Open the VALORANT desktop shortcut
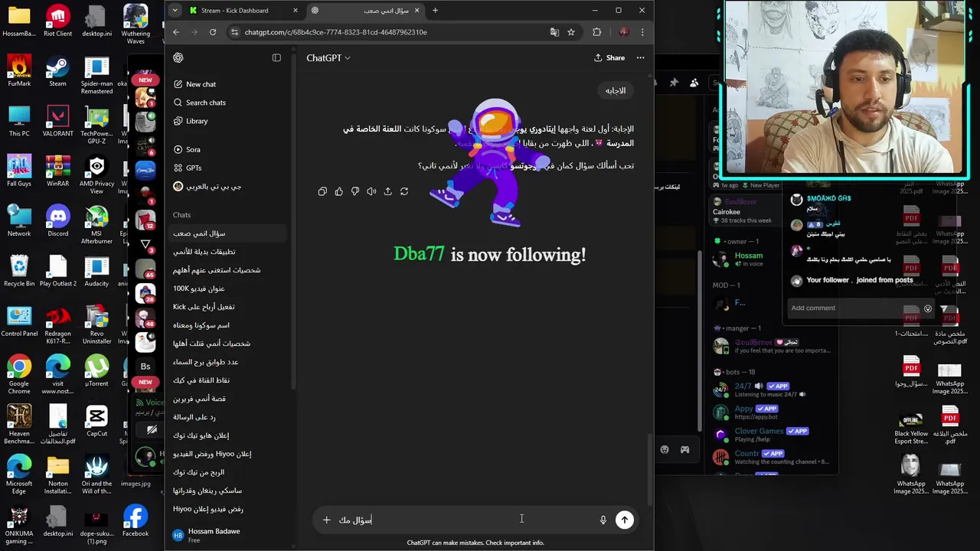This screenshot has height=551, width=980. (x=57, y=120)
